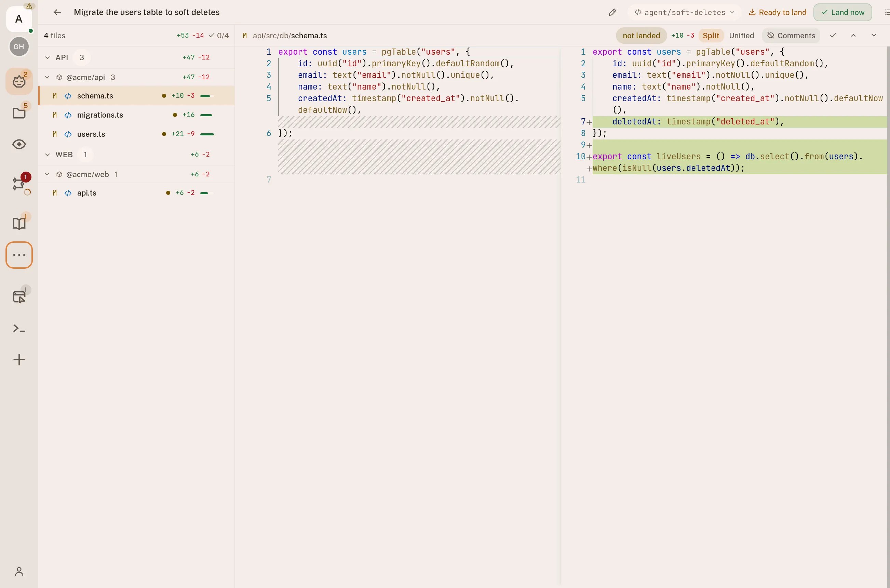Click the warning triangle above the workspace avatar
The width and height of the screenshot is (890, 588).
coord(29,6)
